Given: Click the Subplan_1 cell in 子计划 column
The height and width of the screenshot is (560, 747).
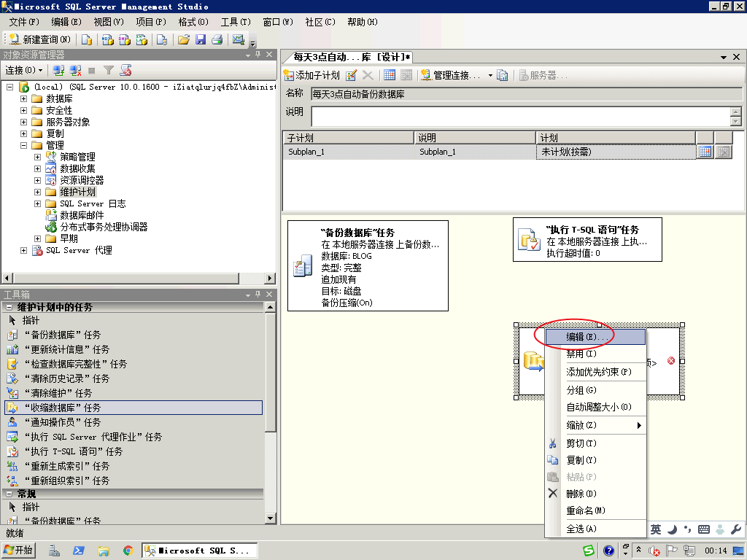Looking at the screenshot, I should 349,152.
